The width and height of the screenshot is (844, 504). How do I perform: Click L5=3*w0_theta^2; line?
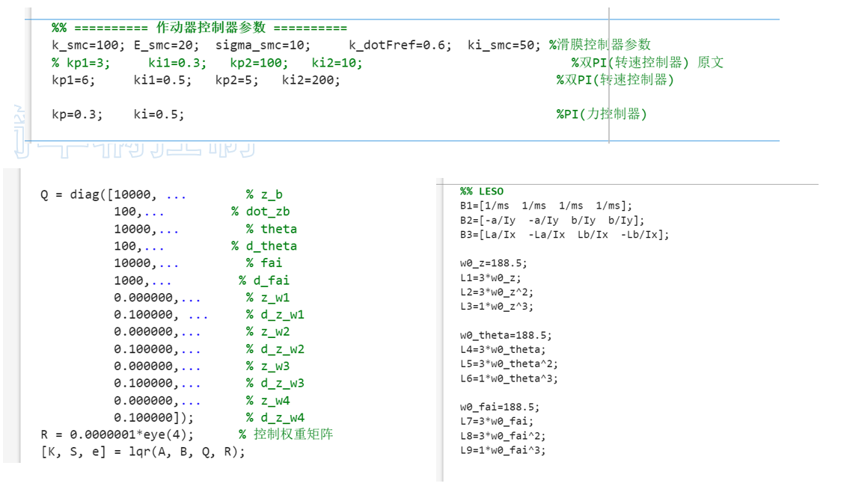[510, 364]
